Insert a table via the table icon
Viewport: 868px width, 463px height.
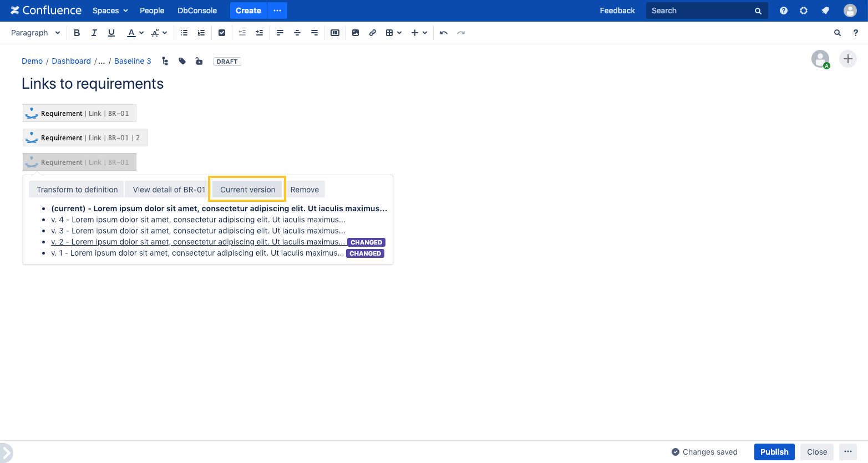[390, 33]
